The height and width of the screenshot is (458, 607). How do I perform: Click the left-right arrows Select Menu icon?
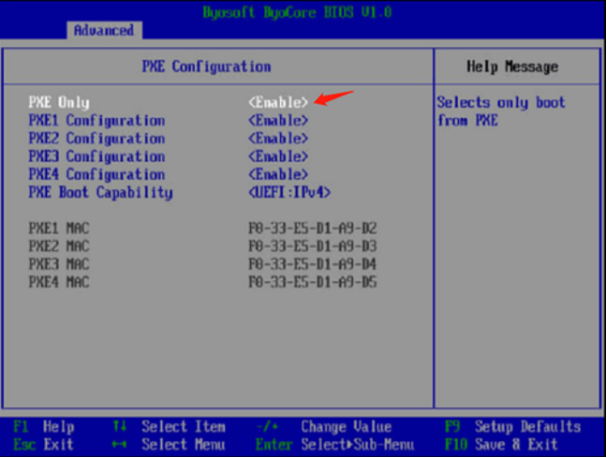(x=121, y=442)
